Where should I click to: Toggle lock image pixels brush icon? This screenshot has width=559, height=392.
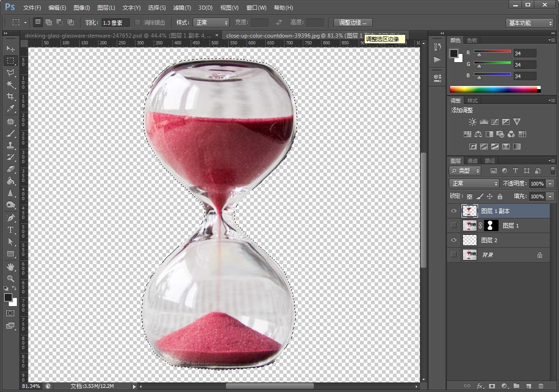[479, 196]
